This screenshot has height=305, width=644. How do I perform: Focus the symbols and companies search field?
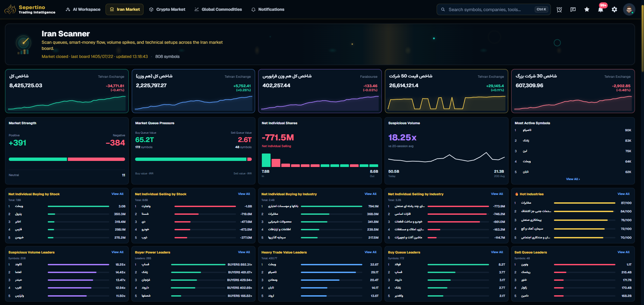[494, 9]
